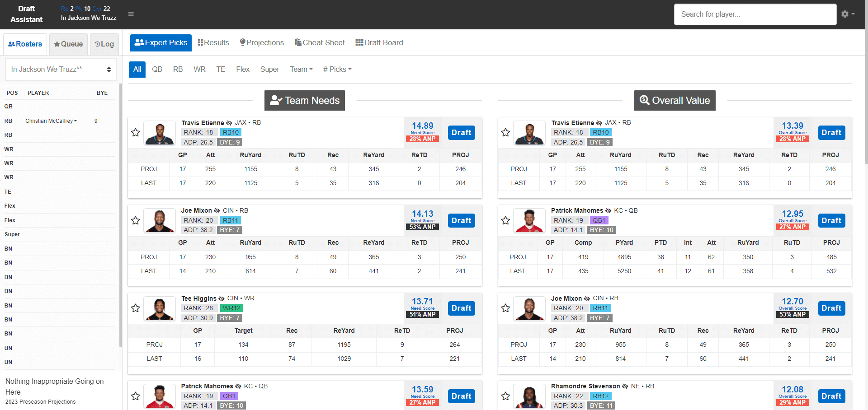This screenshot has height=410, width=868.
Task: Click the Overall Value magnifier icon
Action: coord(645,100)
